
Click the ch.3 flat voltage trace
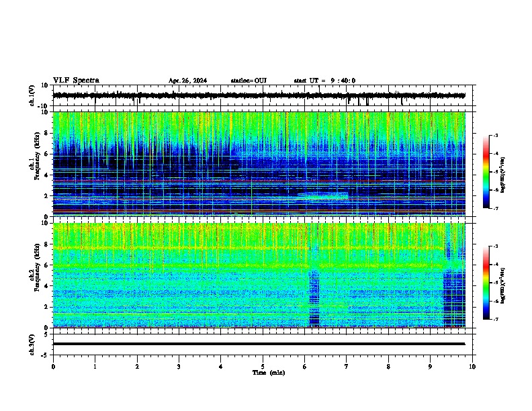[x=259, y=344]
